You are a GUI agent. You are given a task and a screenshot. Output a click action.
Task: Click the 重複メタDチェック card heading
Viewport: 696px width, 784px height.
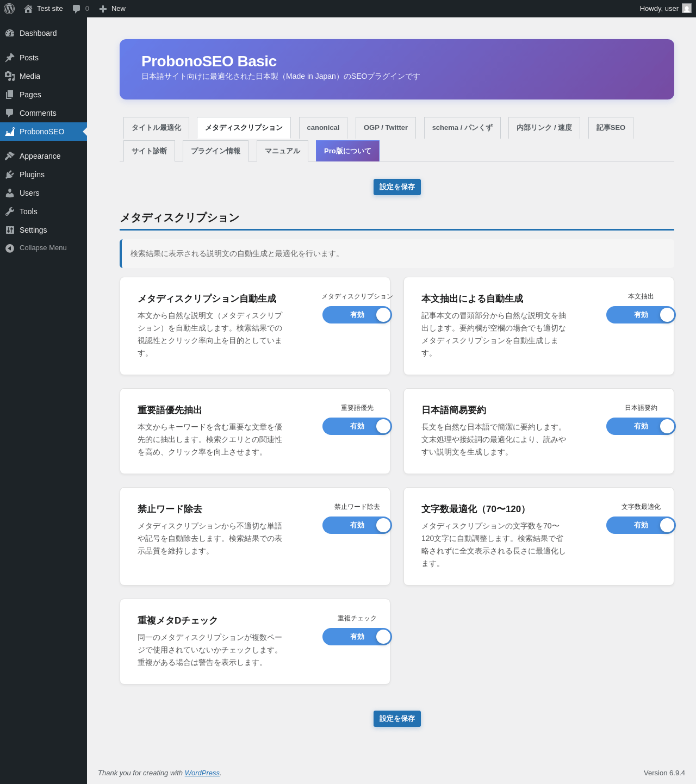[x=177, y=620]
